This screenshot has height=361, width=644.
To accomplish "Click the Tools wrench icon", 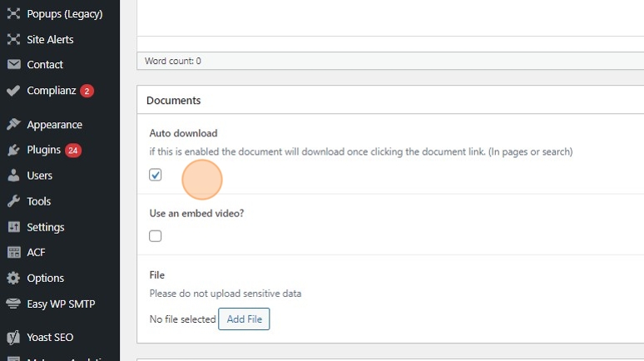I will [x=13, y=201].
